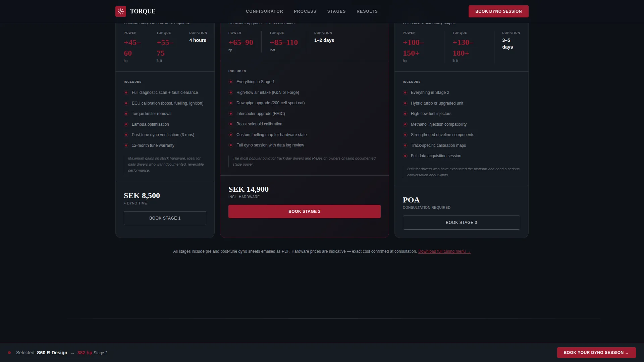Click bullet icon beside Post-tune dyno verification
Image resolution: width=644 pixels, height=362 pixels.
tap(126, 135)
